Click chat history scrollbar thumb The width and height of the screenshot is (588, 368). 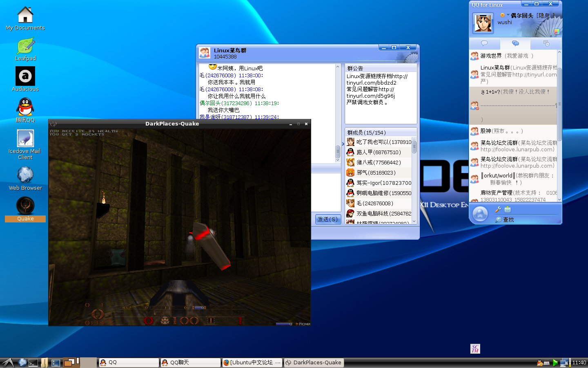pos(338,152)
